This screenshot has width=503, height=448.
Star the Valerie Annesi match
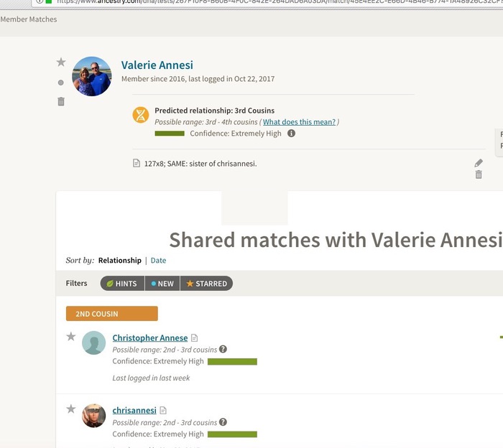pyautogui.click(x=61, y=62)
